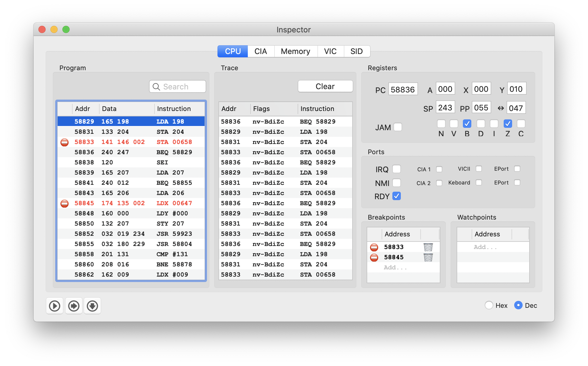Click the step-into down-arrow icon

(92, 306)
